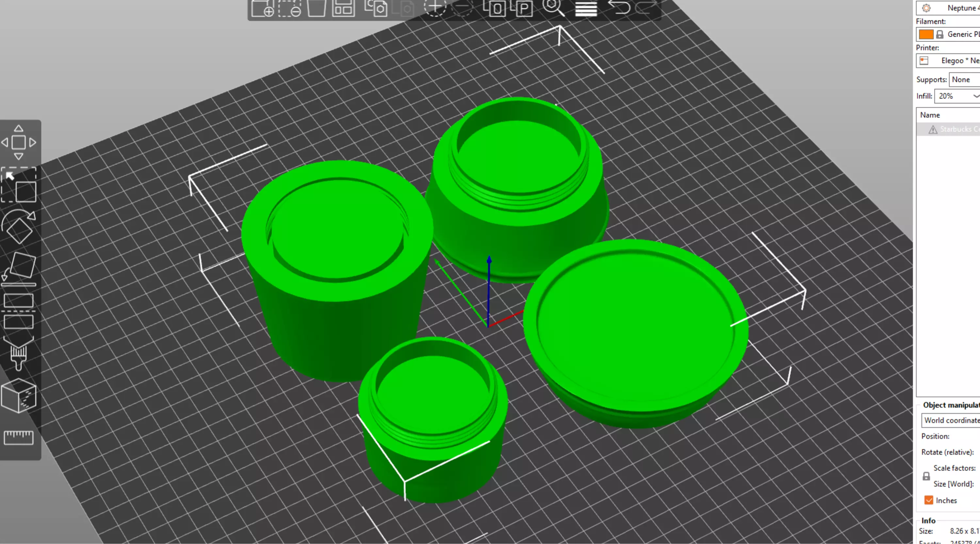980x544 pixels.
Task: Open the Supports None dropdown
Action: coord(964,79)
